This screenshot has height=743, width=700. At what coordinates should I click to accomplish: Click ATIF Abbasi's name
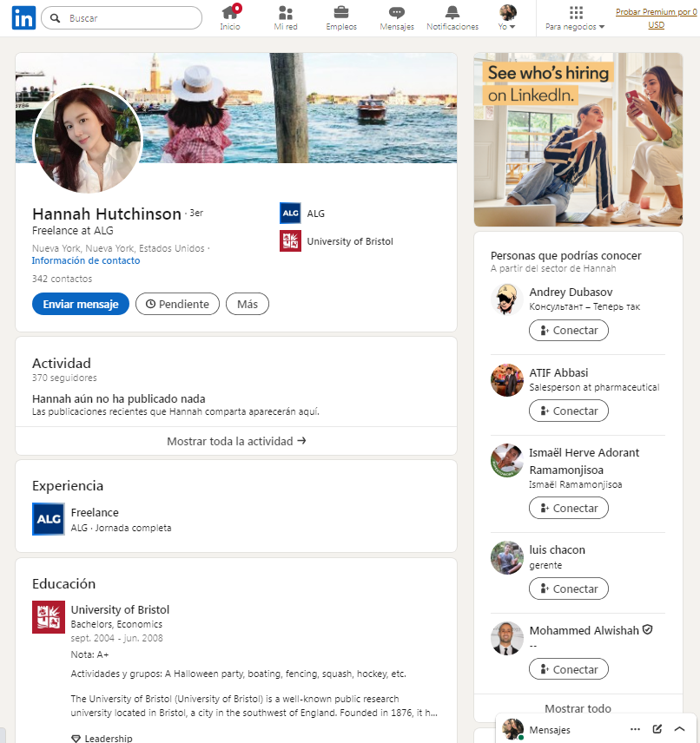[558, 373]
